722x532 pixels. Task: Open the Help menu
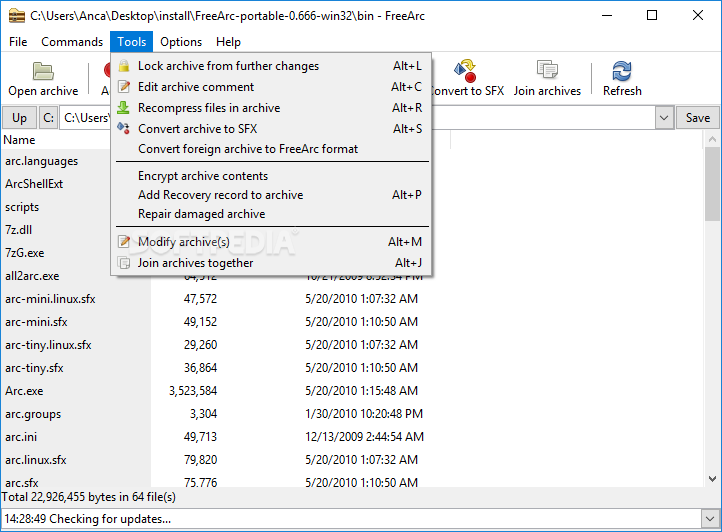point(228,42)
